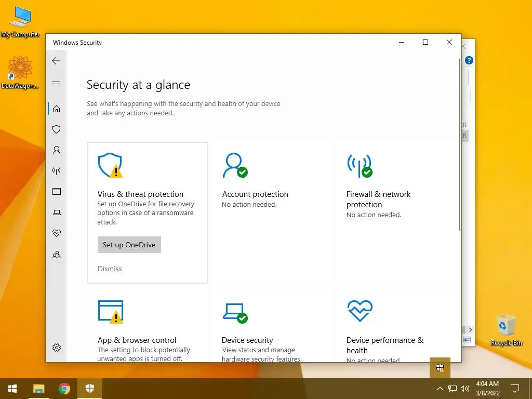Click scroll right arrow in background window
Image resolution: width=532 pixels, height=399 pixels.
[x=470, y=329]
